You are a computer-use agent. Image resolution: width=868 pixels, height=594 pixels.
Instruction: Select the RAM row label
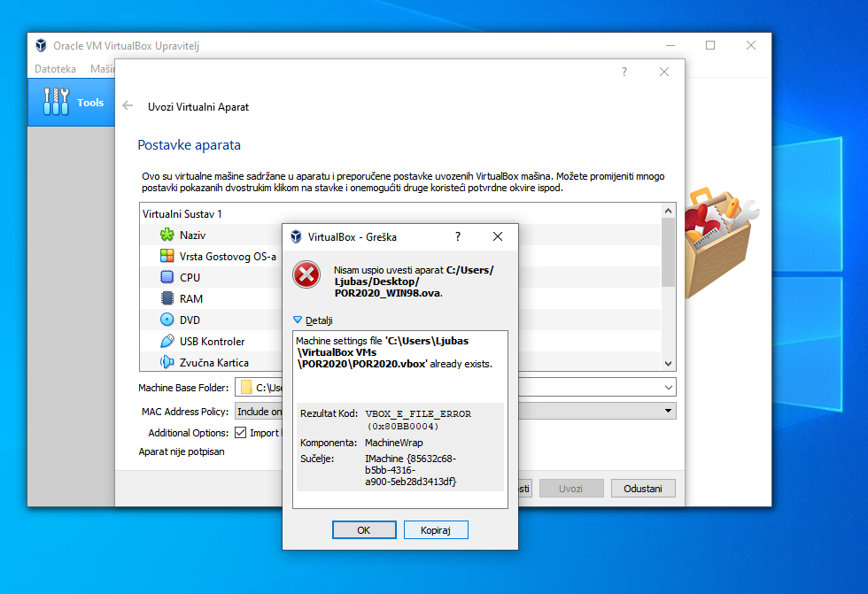tap(191, 298)
